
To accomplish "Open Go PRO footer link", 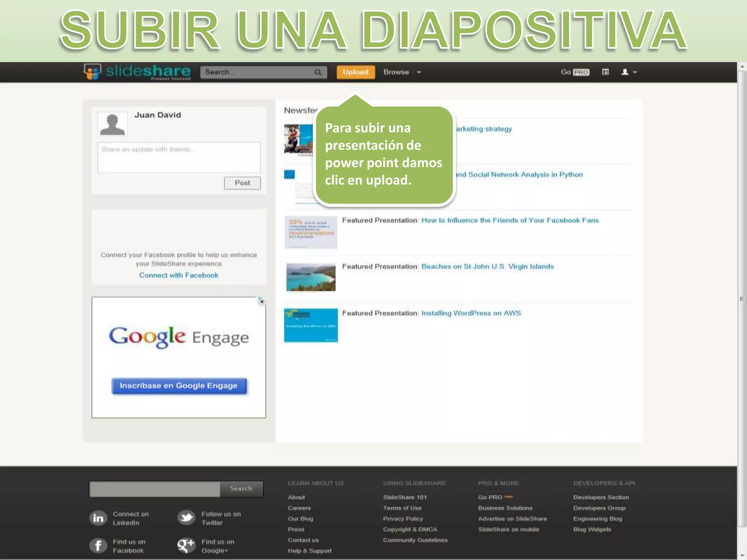I will 490,497.
